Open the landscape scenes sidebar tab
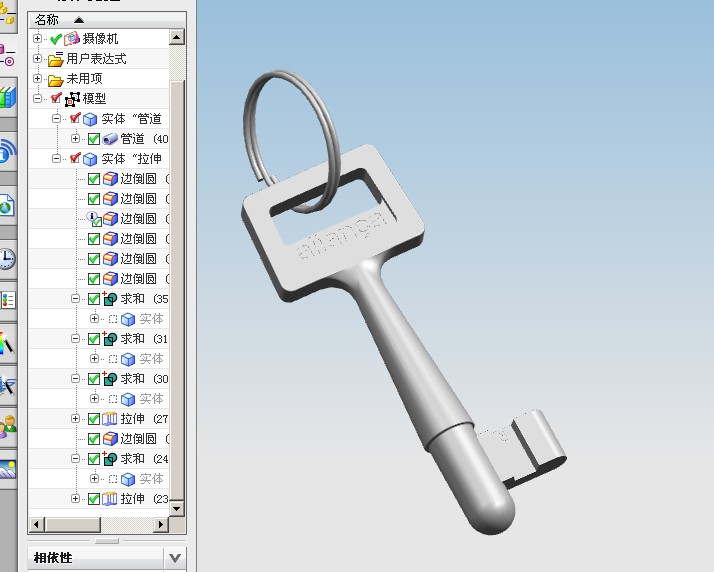Viewport: 714px width, 572px height. coord(8,469)
